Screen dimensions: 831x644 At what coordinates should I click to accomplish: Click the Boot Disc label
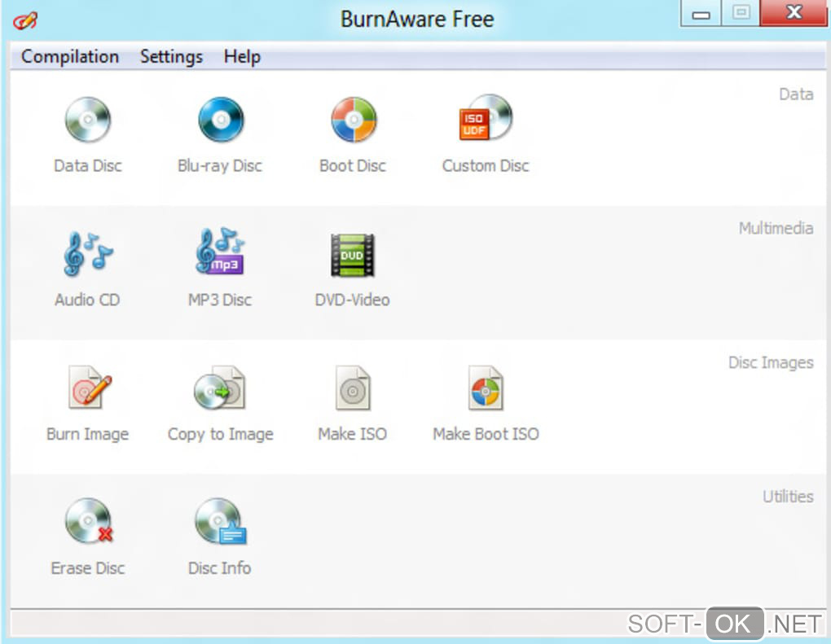click(353, 166)
